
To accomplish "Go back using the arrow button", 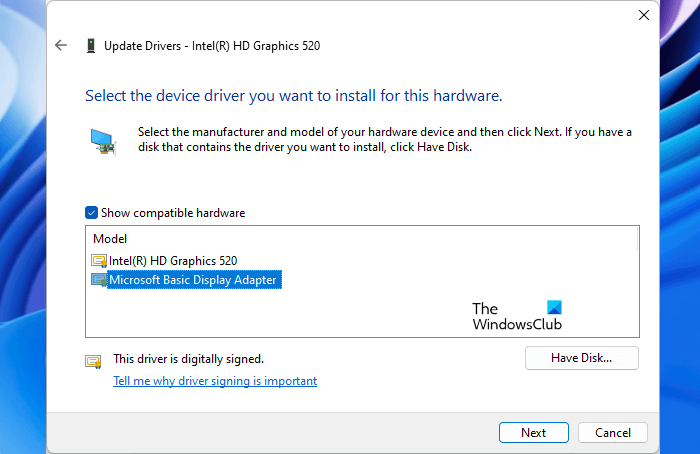I will 61,46.
